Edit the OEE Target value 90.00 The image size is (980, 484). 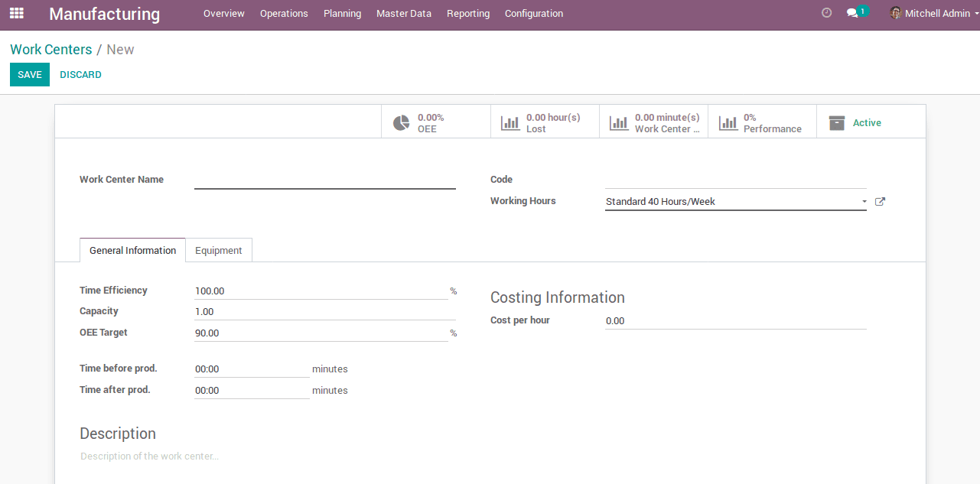[x=321, y=333]
